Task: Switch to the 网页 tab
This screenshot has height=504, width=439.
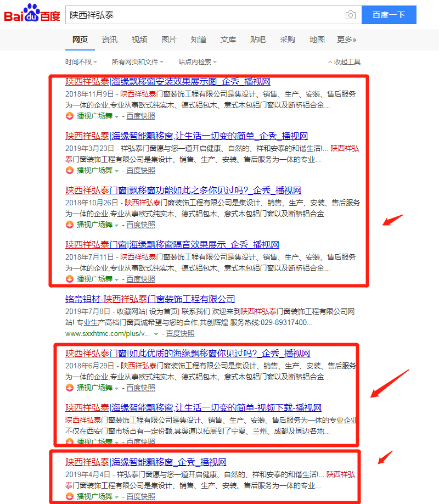Action: click(80, 40)
